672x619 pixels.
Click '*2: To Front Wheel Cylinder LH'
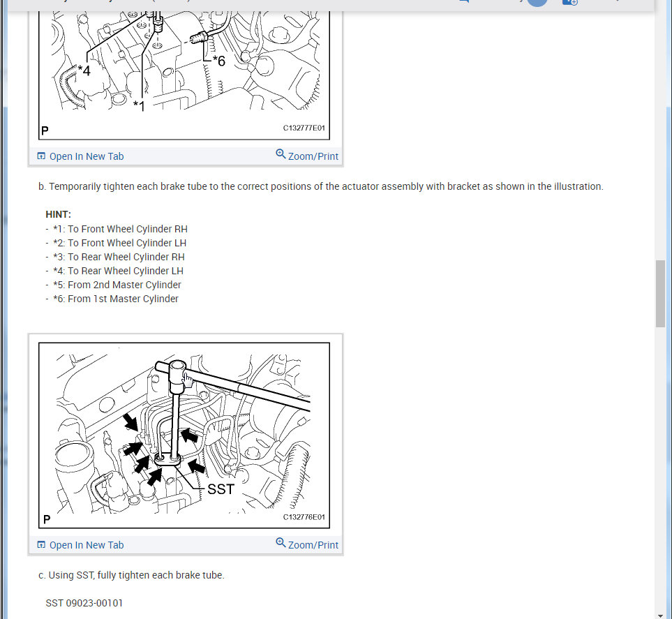(x=119, y=243)
